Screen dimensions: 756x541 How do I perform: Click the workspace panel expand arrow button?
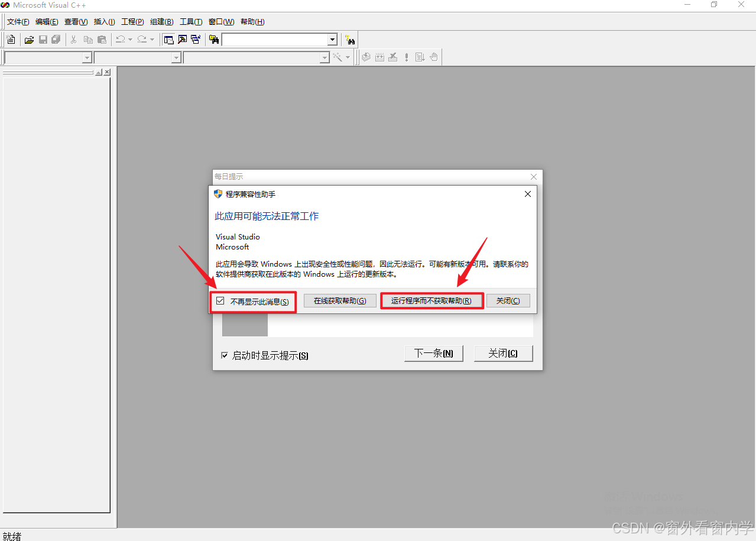click(99, 72)
